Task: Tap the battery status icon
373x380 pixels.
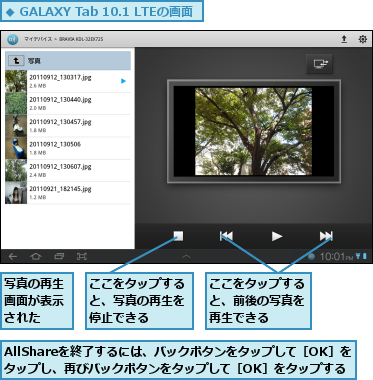Action: (x=365, y=256)
